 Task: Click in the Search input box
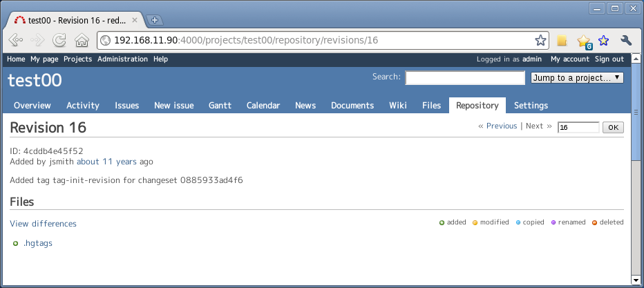pyautogui.click(x=465, y=77)
